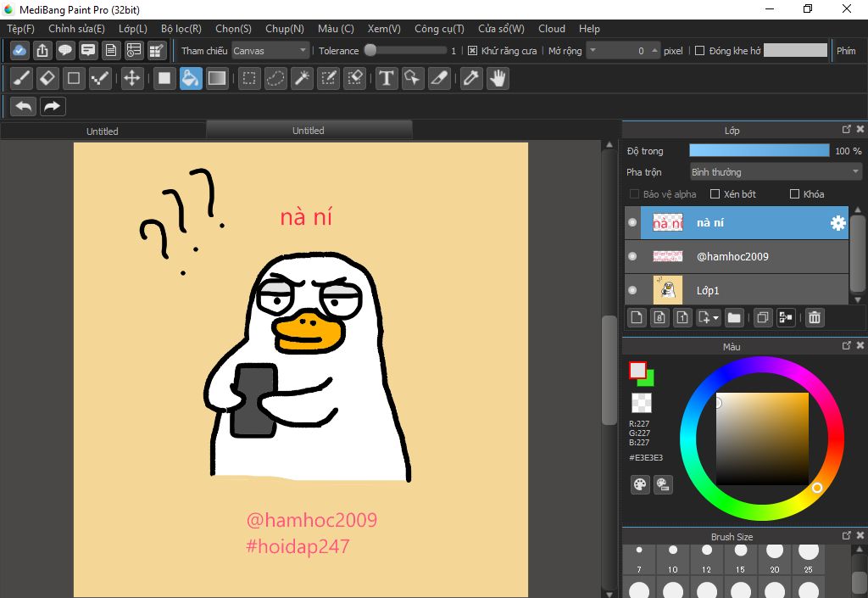868x598 pixels.
Task: Open the Tệp(F) menu
Action: (x=20, y=29)
